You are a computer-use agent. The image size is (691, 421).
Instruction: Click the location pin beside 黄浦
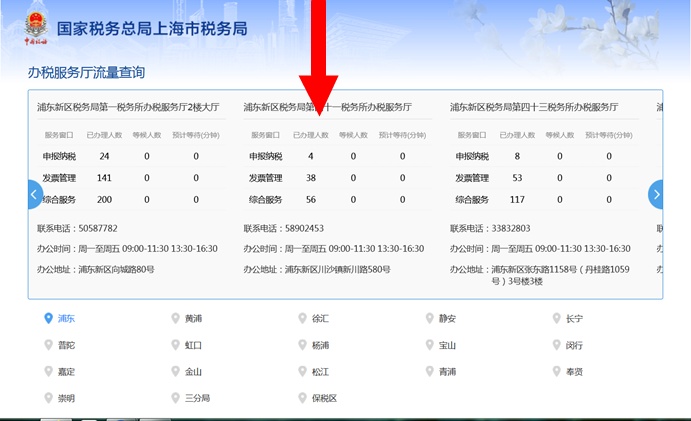175,318
